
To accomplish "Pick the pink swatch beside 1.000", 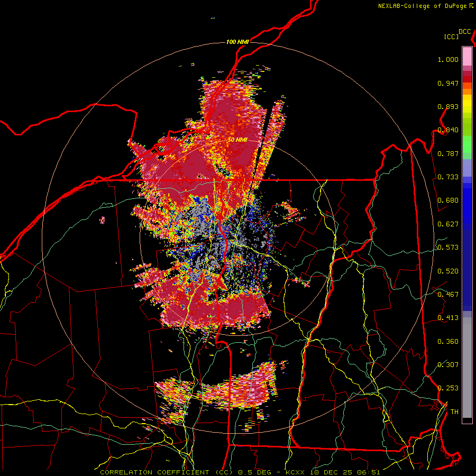I will point(467,57).
